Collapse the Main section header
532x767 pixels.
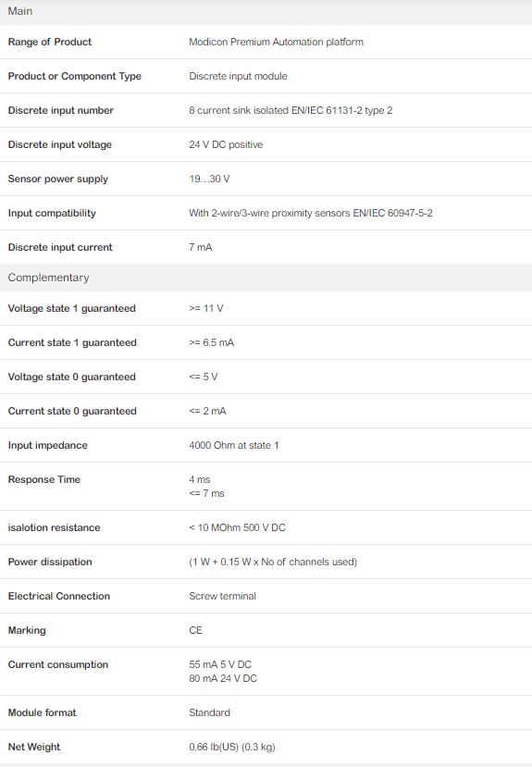pyautogui.click(x=266, y=11)
